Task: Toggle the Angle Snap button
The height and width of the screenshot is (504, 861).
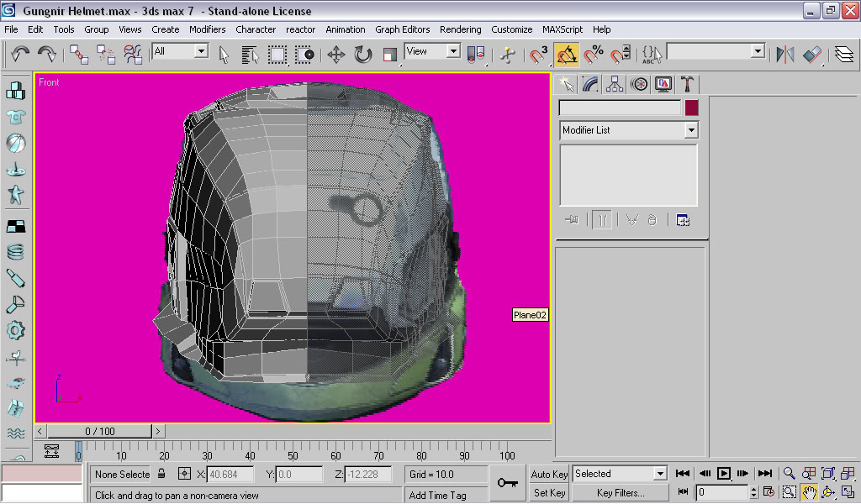Action: [x=567, y=55]
